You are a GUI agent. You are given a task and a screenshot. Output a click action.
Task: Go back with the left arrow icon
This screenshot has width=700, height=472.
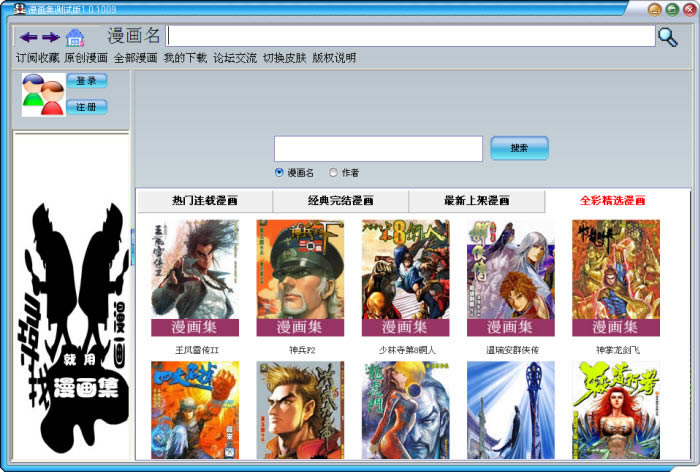coord(28,37)
